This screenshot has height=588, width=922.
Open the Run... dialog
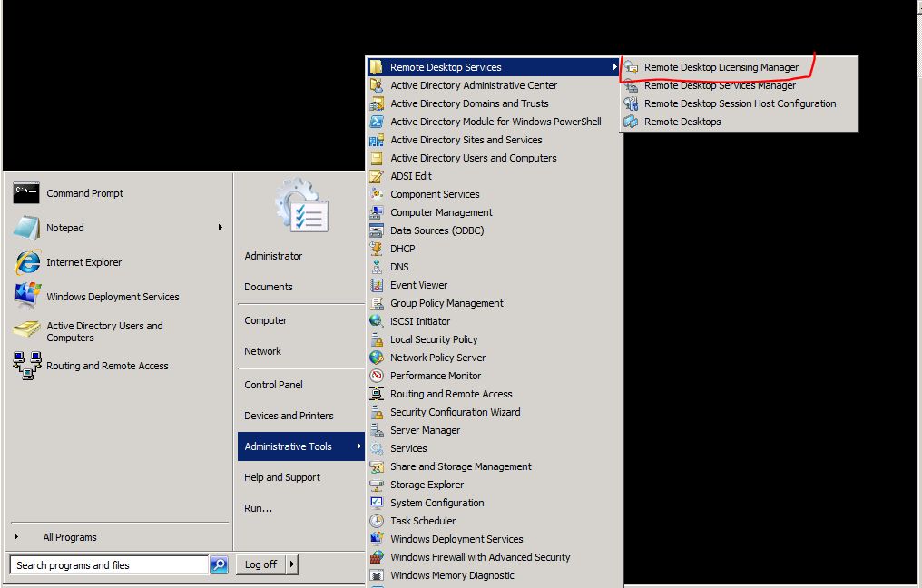tap(258, 508)
